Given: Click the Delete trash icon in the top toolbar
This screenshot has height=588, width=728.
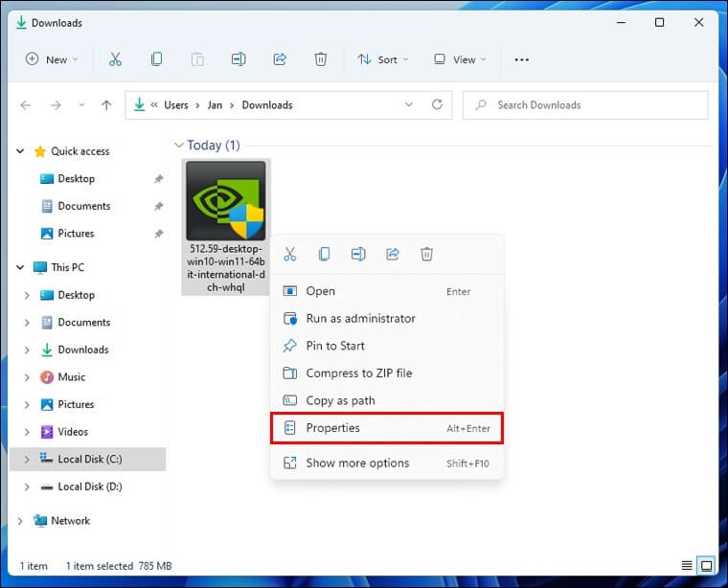Looking at the screenshot, I should [x=320, y=59].
